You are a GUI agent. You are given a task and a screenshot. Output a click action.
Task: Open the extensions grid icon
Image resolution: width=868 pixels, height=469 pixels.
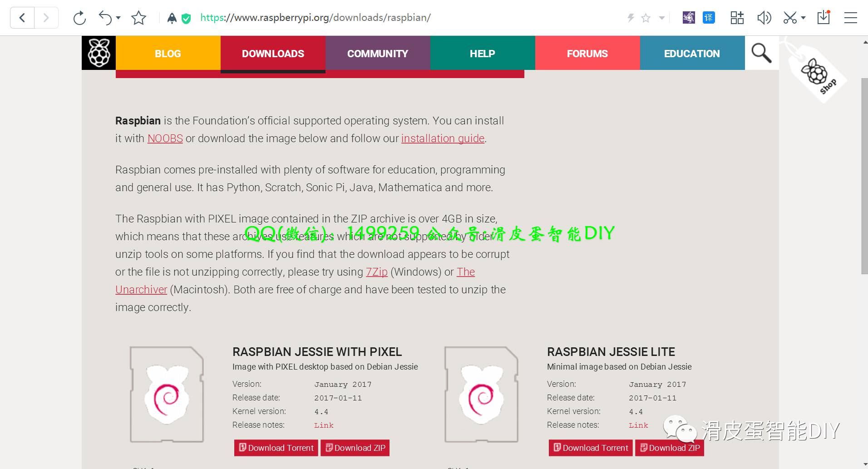click(x=737, y=18)
